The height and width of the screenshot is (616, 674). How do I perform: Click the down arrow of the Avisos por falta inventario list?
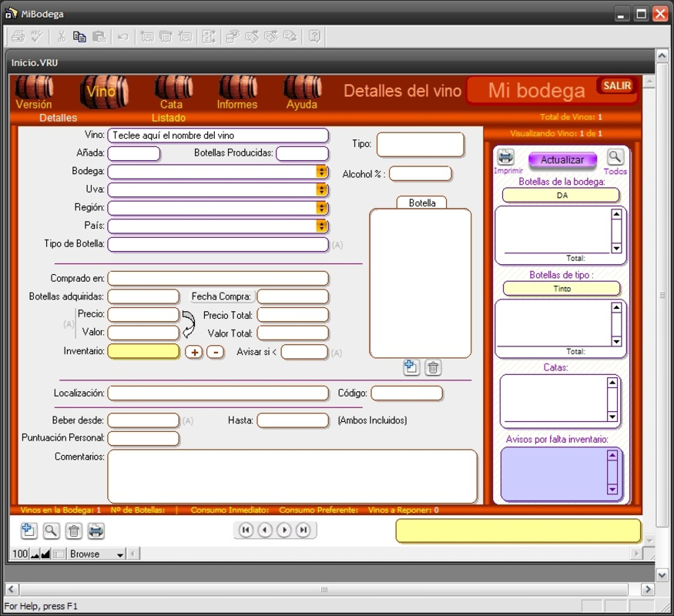pyautogui.click(x=612, y=489)
